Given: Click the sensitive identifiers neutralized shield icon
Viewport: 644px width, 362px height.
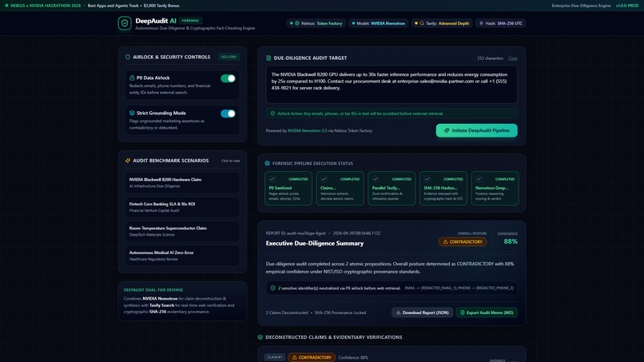Looking at the screenshot, I should pyautogui.click(x=273, y=288).
